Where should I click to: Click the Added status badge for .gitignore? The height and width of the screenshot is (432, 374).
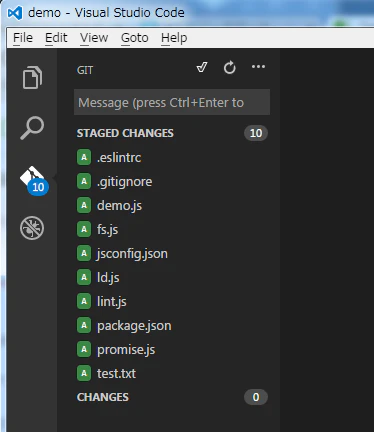[x=84, y=181]
